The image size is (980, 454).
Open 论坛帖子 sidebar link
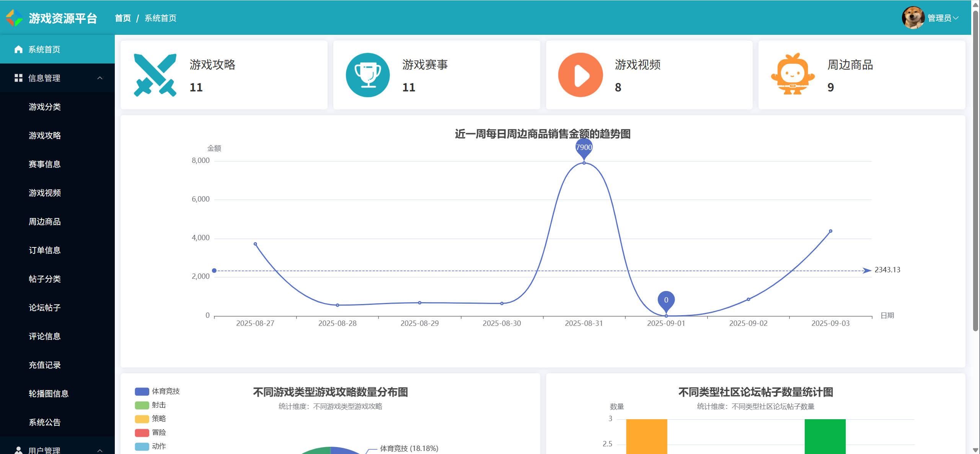point(45,308)
